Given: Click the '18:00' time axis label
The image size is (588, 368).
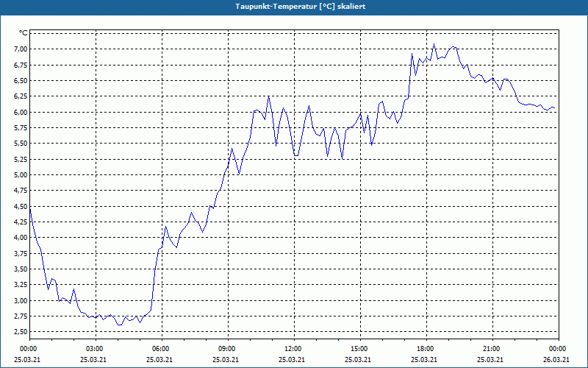Looking at the screenshot, I should pyautogui.click(x=426, y=349).
